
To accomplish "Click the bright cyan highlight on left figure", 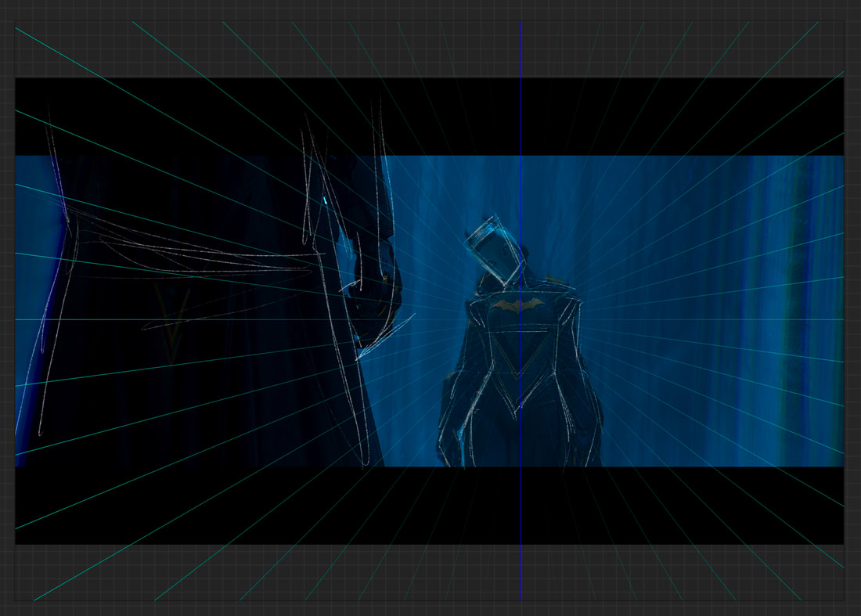I will click(325, 201).
